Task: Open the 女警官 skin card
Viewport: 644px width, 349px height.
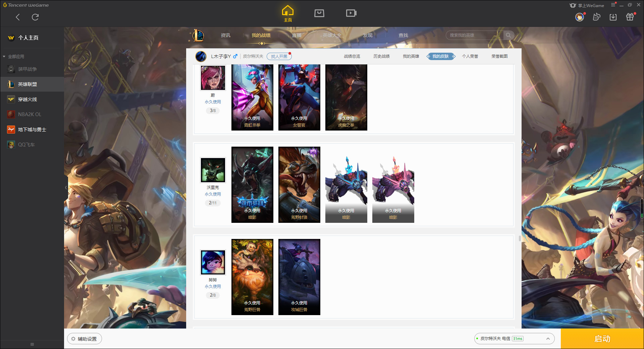Action: click(x=299, y=97)
